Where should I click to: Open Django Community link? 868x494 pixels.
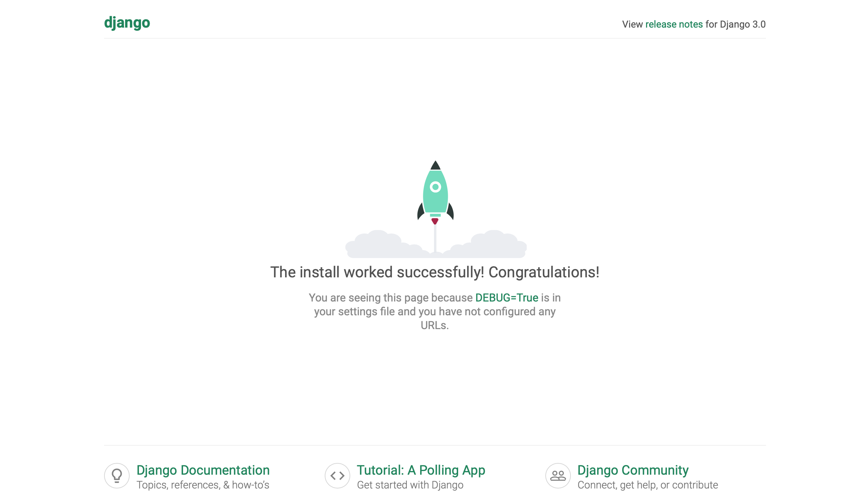(633, 470)
